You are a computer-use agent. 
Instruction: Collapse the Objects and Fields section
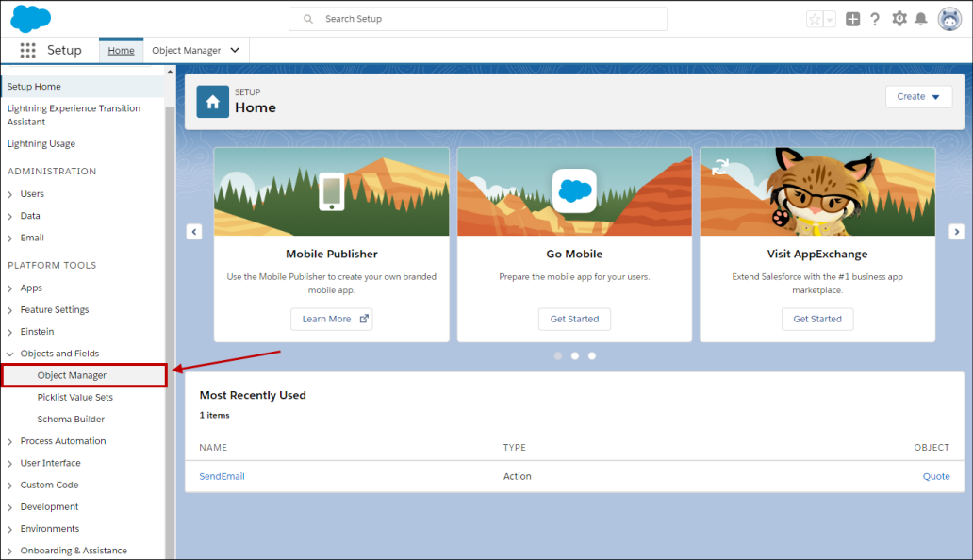10,354
